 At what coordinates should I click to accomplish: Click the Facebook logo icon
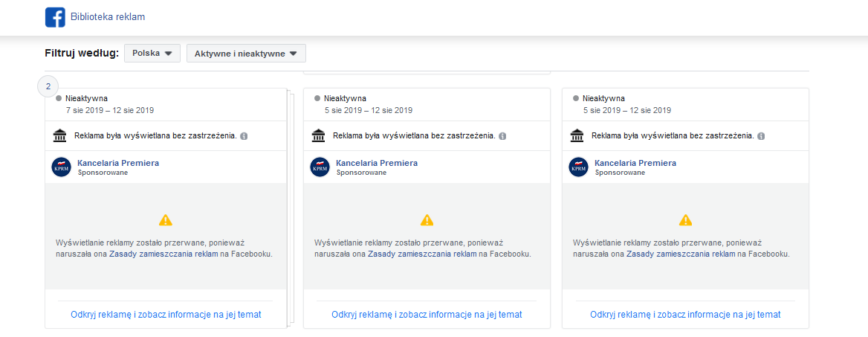55,17
